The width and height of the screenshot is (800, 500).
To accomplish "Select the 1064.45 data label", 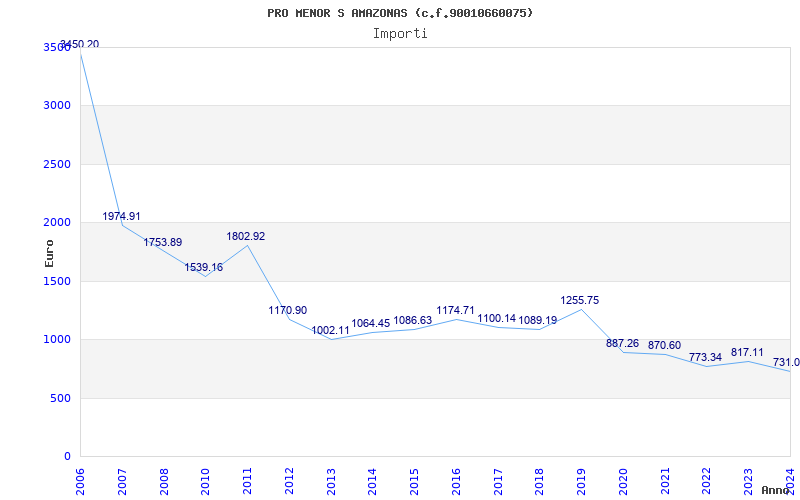I will tap(371, 323).
